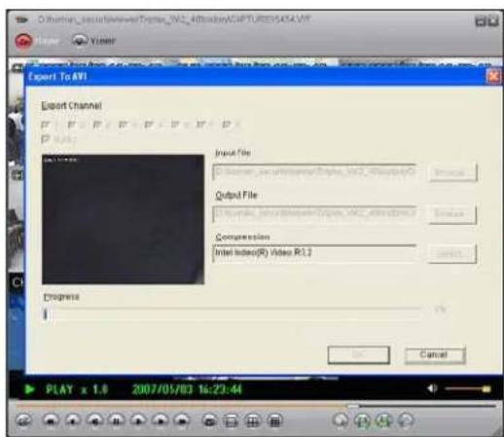The image size is (504, 437).
Task: Click the magnifier round icon left of the green icons
Action: [341, 420]
